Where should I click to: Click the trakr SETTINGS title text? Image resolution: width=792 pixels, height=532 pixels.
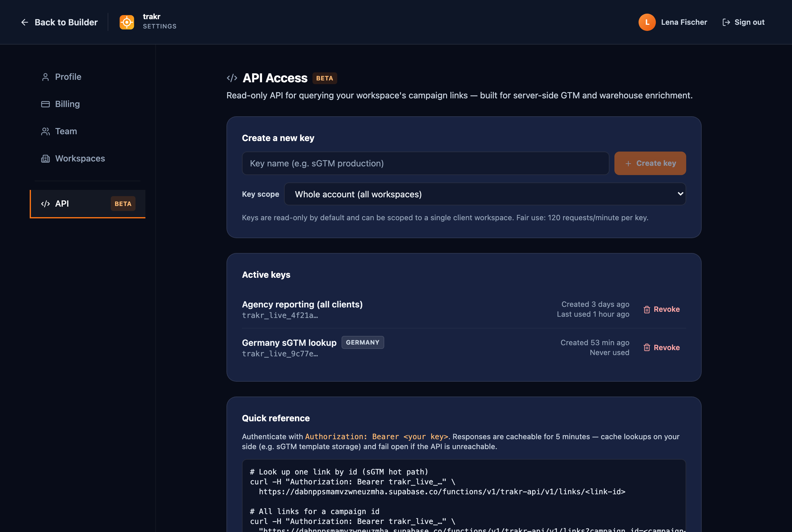click(x=160, y=22)
